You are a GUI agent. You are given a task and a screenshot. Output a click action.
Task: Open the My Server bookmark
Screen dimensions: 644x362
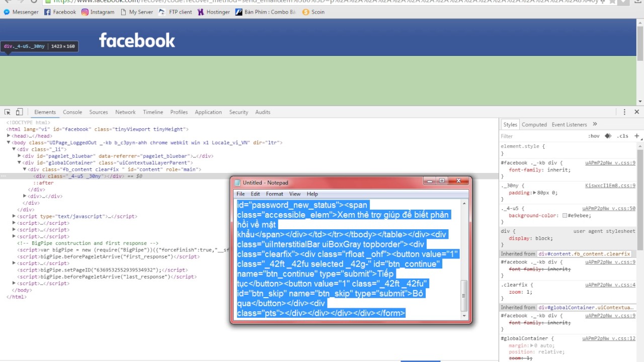click(x=136, y=12)
